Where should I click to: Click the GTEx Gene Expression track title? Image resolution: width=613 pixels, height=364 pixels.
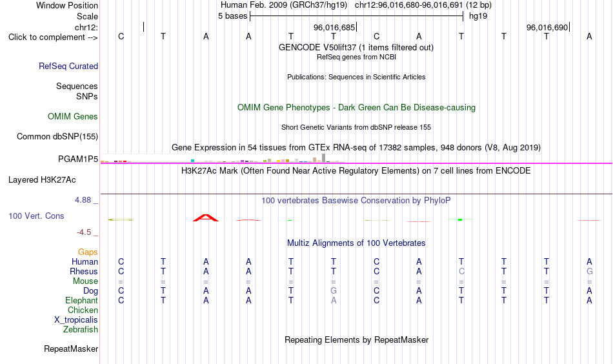(356, 148)
